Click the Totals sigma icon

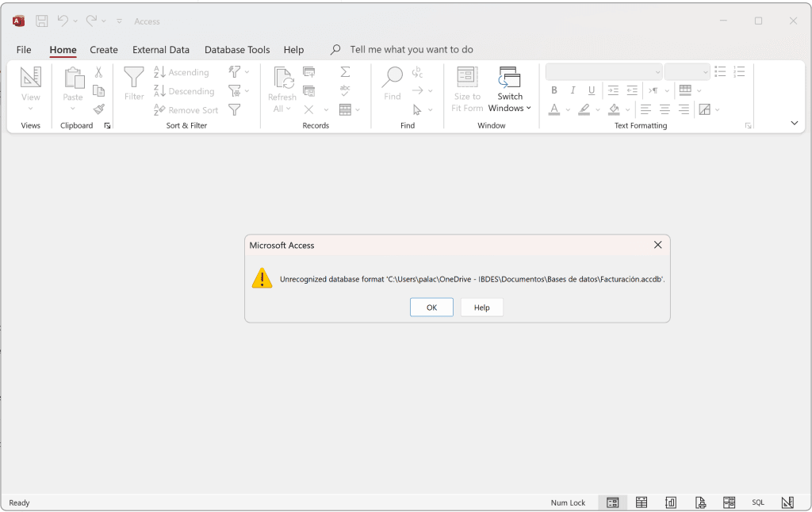pos(345,71)
